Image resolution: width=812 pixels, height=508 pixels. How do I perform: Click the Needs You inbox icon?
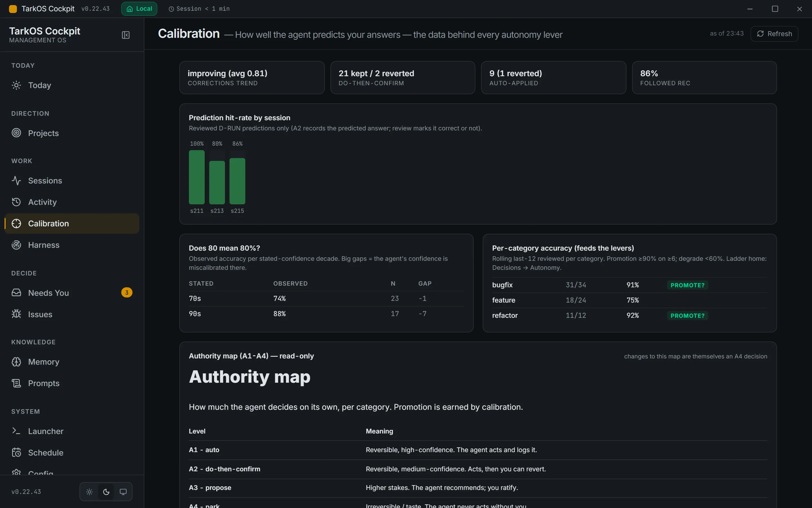pyautogui.click(x=16, y=293)
